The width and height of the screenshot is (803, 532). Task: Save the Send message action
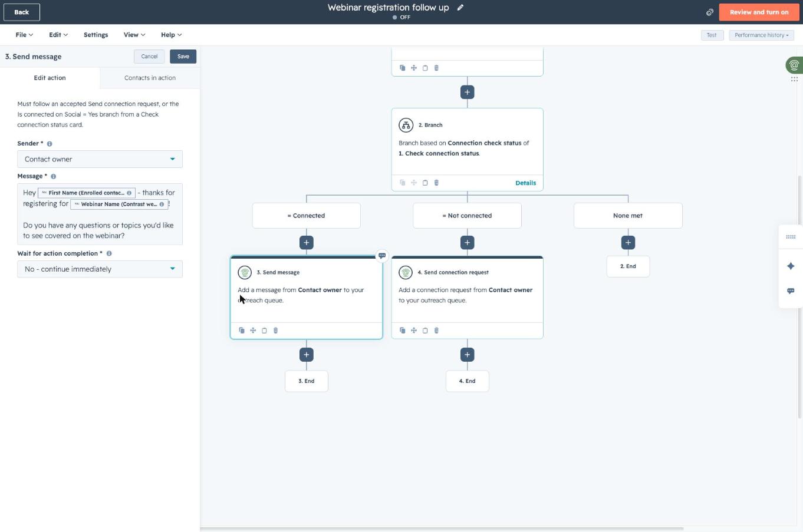[x=183, y=57]
